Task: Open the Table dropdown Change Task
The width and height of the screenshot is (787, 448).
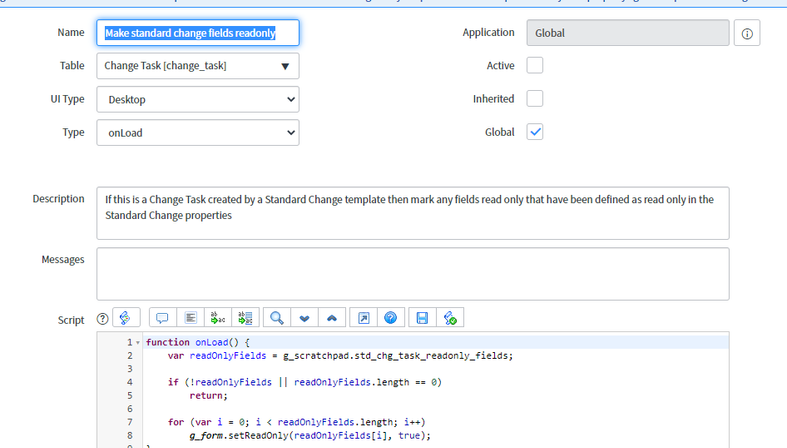Action: pos(198,66)
